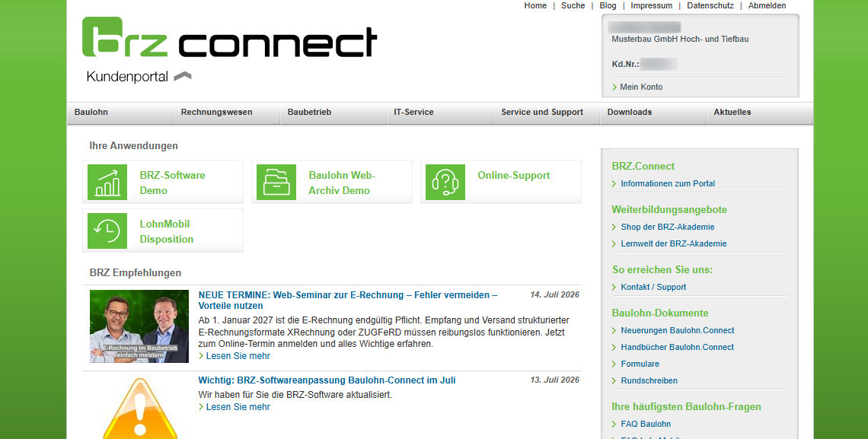868x439 pixels.
Task: Open Online-Support application link
Action: click(x=514, y=175)
